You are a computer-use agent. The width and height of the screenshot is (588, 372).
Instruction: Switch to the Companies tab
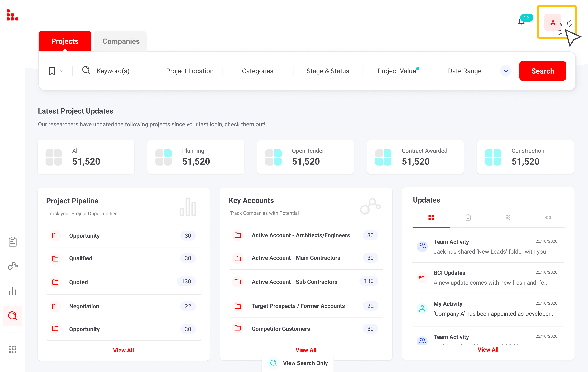click(121, 41)
